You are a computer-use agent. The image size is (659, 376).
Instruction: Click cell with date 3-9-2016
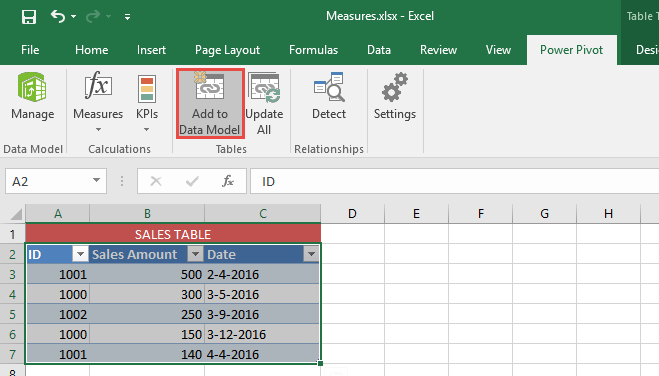262,314
